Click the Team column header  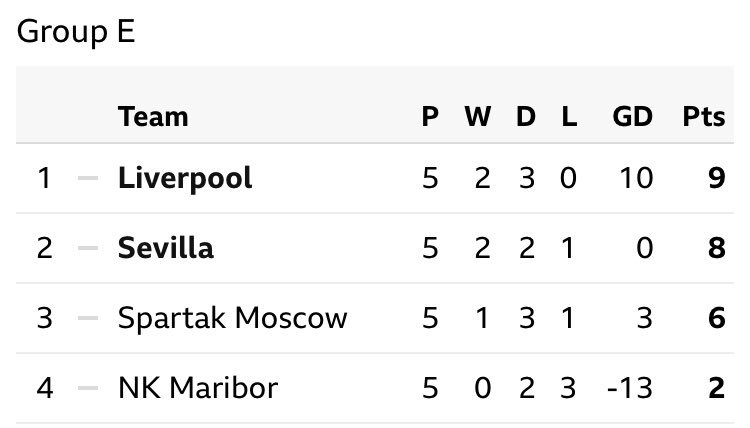[x=153, y=117]
